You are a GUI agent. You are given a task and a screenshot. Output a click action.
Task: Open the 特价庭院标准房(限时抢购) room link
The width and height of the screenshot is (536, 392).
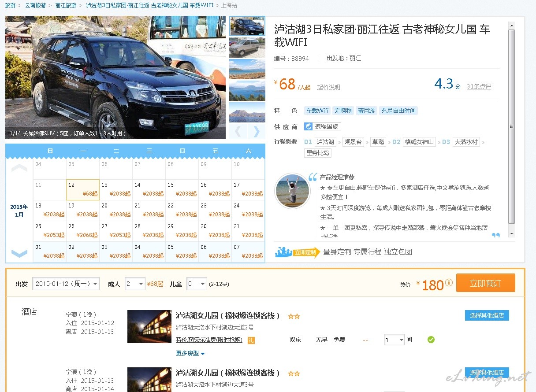pyautogui.click(x=209, y=340)
